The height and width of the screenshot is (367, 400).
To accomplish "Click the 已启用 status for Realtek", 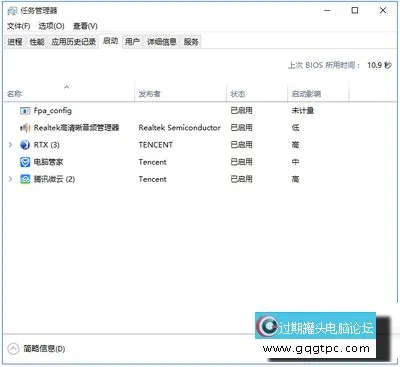I will click(x=241, y=128).
